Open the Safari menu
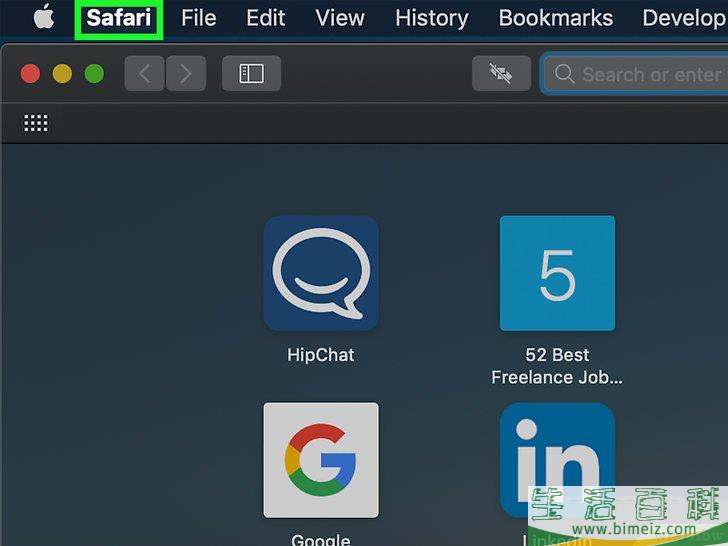This screenshot has width=728, height=546. (x=119, y=18)
